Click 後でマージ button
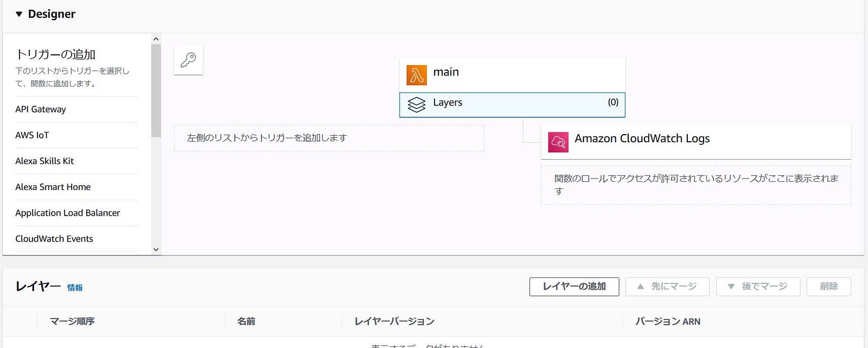 tap(758, 287)
